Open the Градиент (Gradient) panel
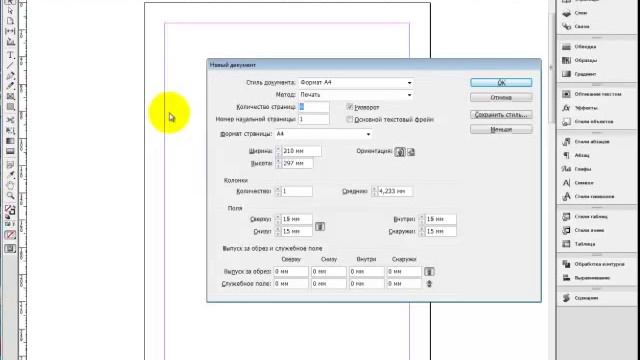The image size is (640, 360). 579,74
